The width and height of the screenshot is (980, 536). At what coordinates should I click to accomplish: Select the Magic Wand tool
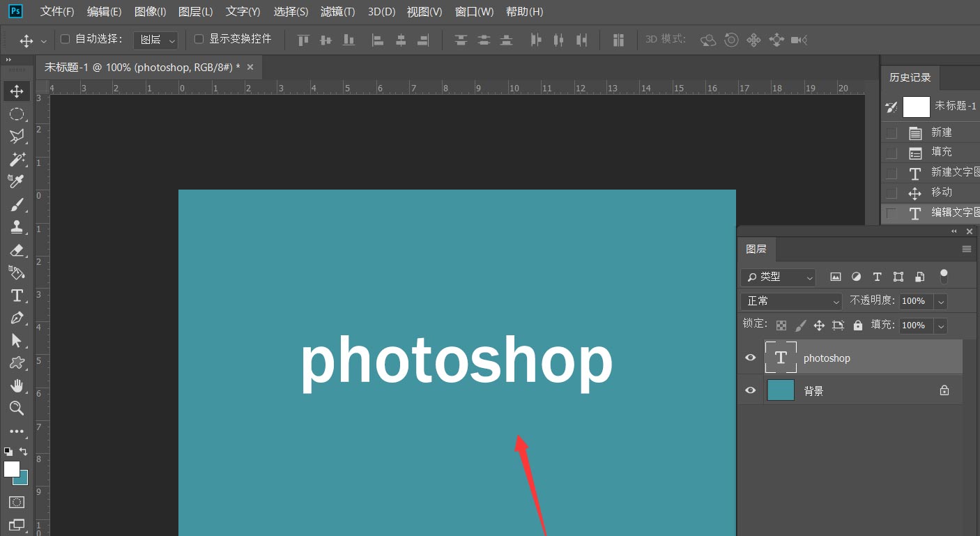(x=17, y=159)
